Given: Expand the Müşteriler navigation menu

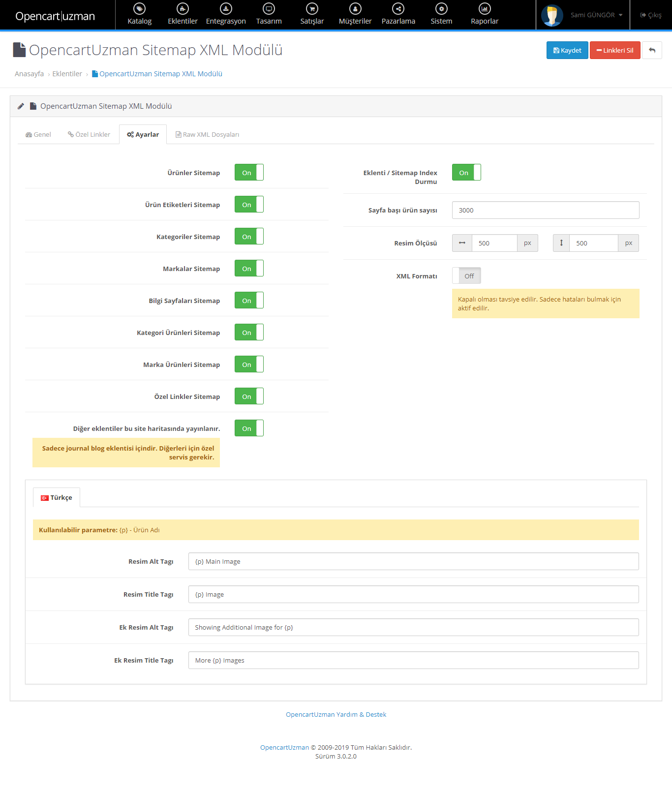Looking at the screenshot, I should (355, 15).
